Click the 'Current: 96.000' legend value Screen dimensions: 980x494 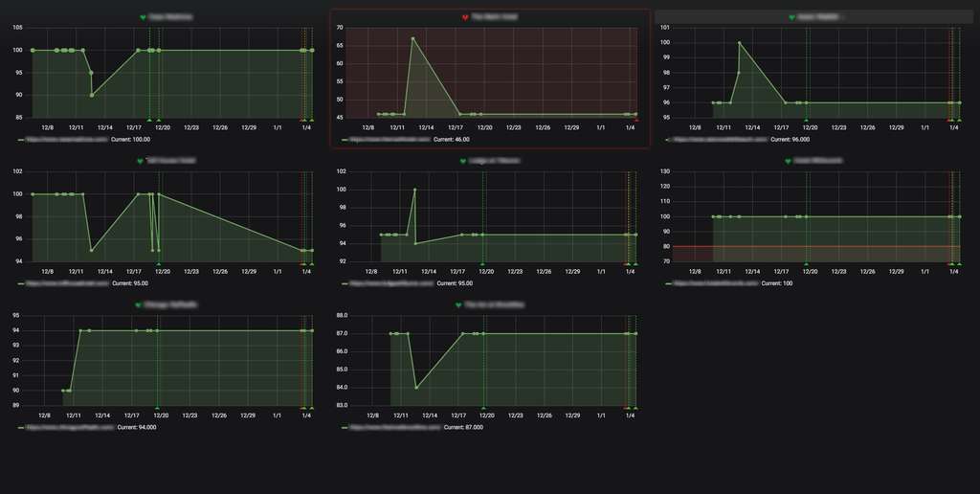pyautogui.click(x=780, y=140)
